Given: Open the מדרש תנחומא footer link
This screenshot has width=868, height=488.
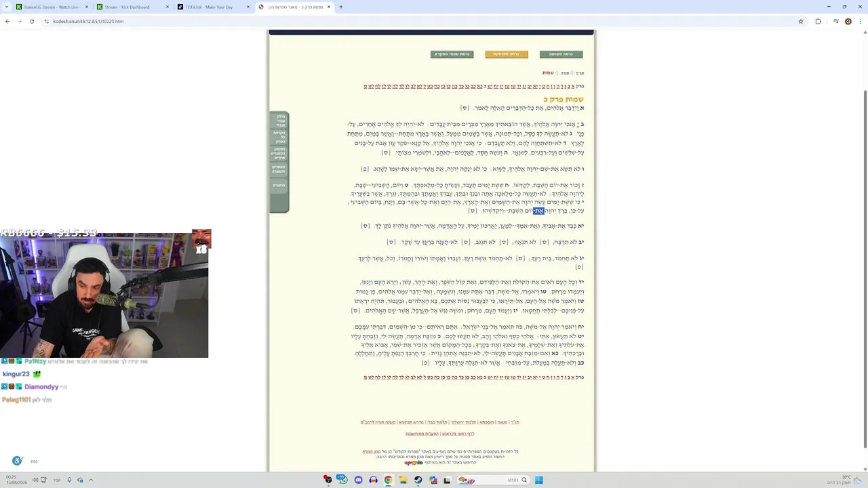Looking at the screenshot, I should point(411,422).
